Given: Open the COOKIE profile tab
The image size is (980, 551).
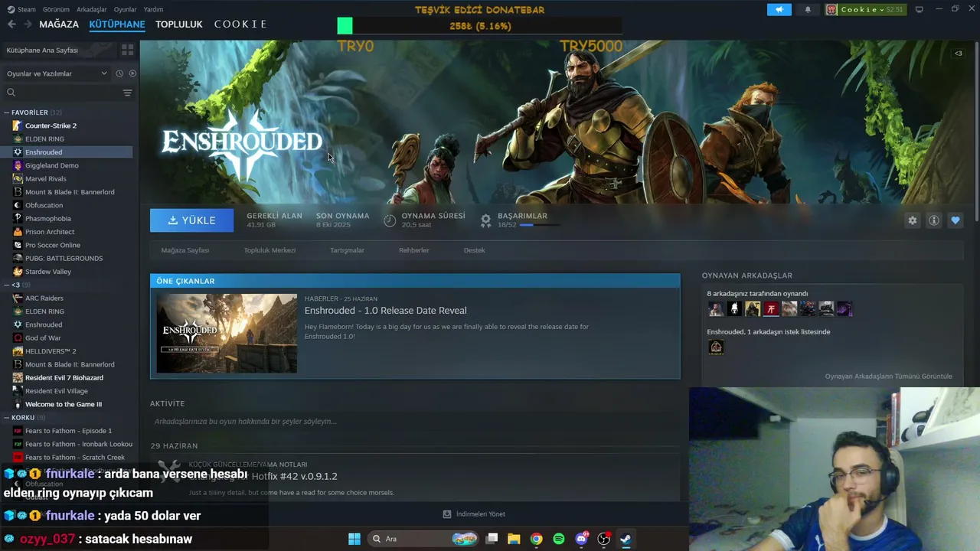Looking at the screenshot, I should click(x=240, y=24).
